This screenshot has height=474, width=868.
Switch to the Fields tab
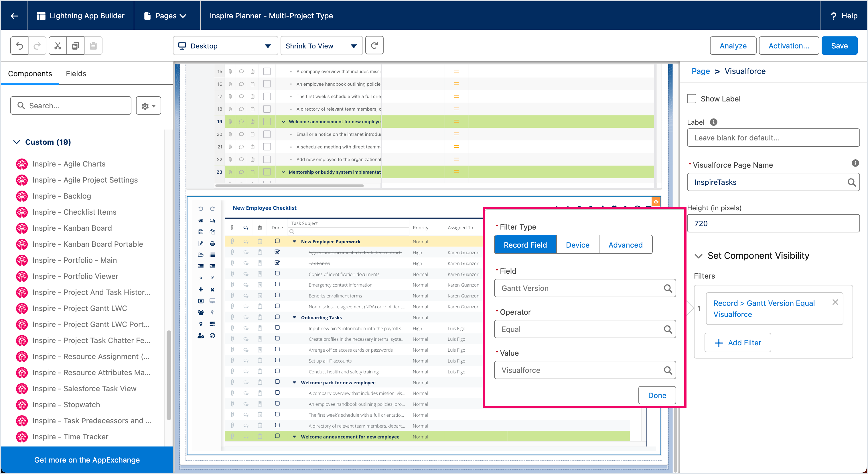click(76, 74)
